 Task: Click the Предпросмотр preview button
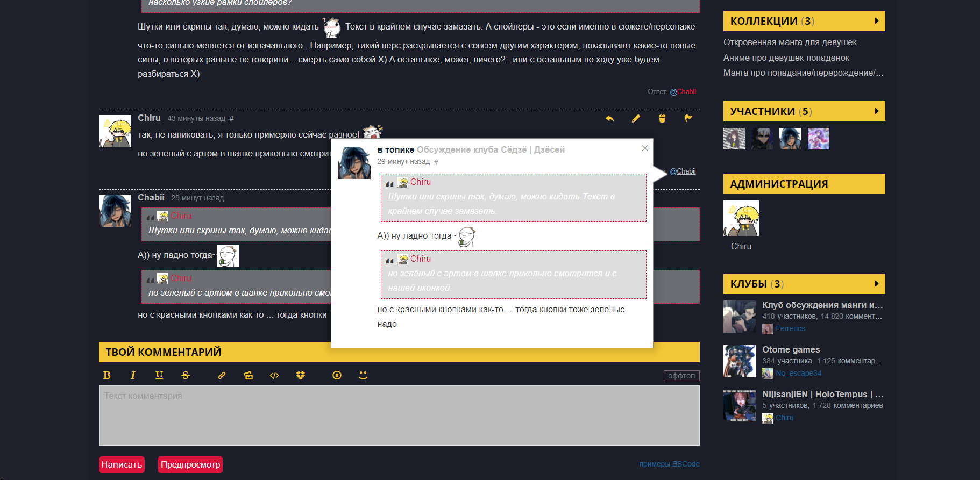click(x=190, y=464)
